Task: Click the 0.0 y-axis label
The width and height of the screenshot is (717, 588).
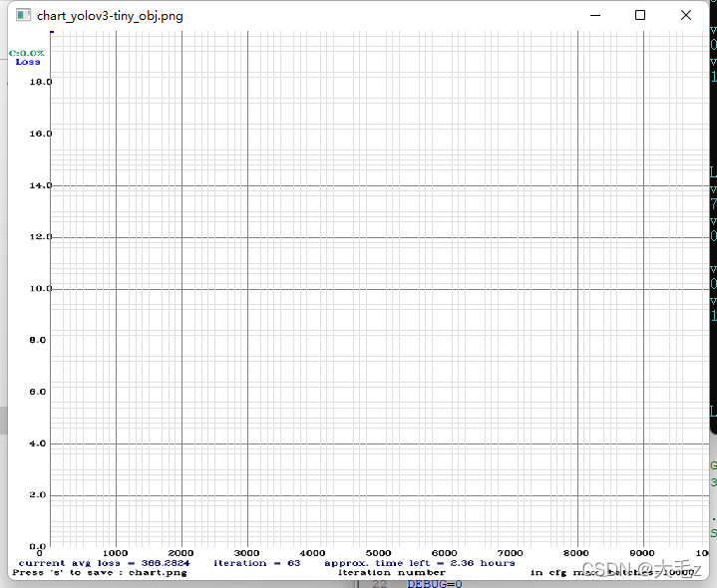Action: coord(38,546)
